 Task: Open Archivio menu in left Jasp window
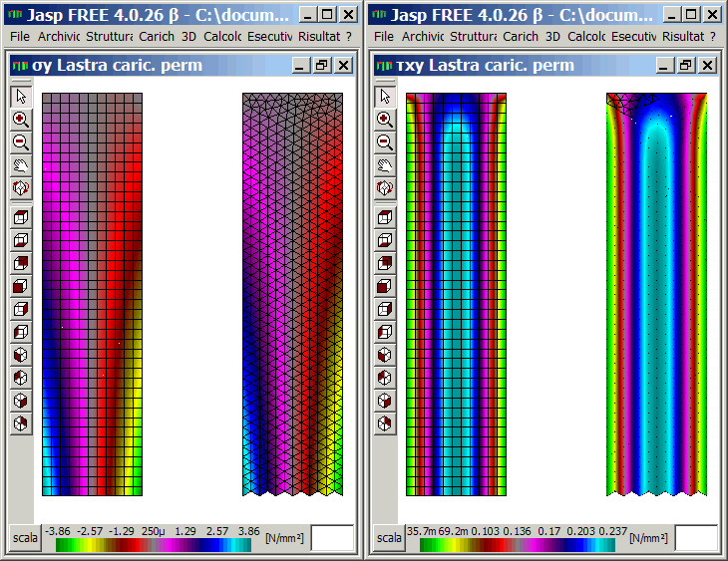(x=59, y=36)
